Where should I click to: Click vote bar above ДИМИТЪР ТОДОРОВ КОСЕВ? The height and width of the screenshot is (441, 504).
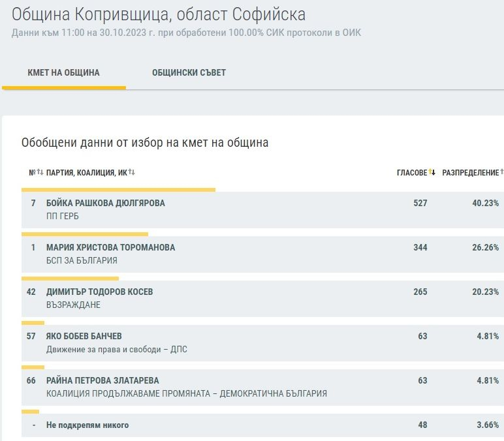[70, 279]
